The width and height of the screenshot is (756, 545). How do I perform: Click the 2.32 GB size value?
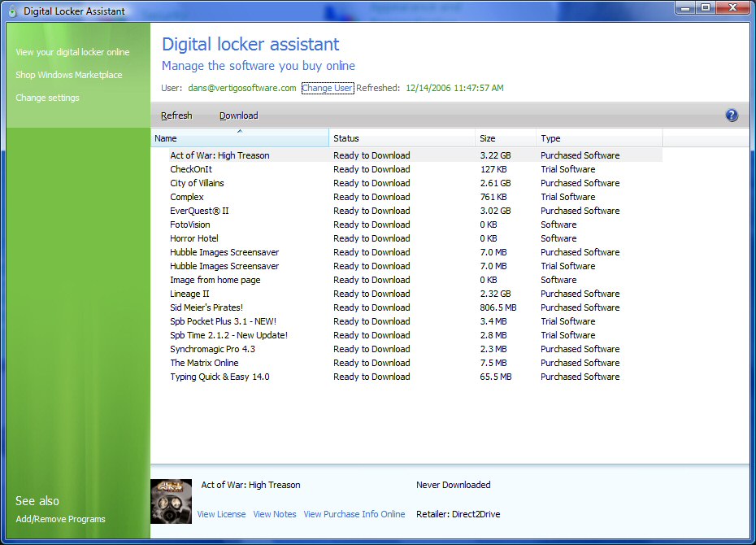click(495, 294)
